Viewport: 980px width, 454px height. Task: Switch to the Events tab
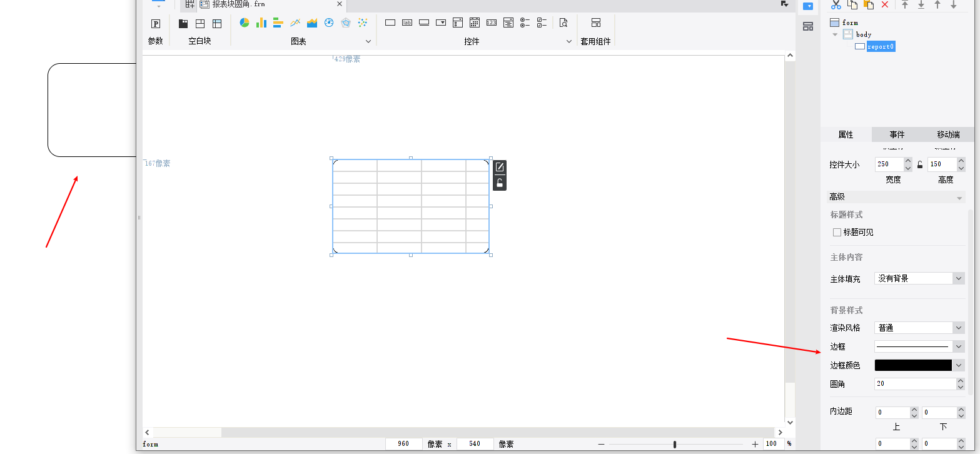click(x=897, y=134)
